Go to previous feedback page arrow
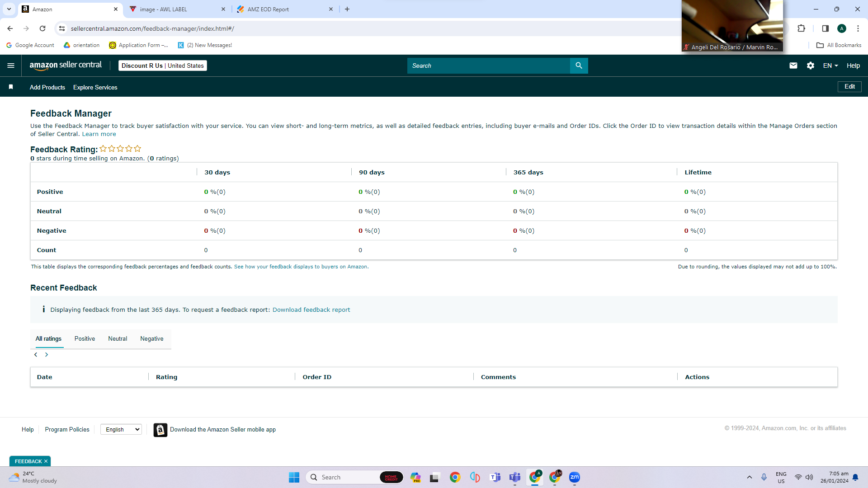Image resolution: width=868 pixels, height=488 pixels. coord(36,355)
